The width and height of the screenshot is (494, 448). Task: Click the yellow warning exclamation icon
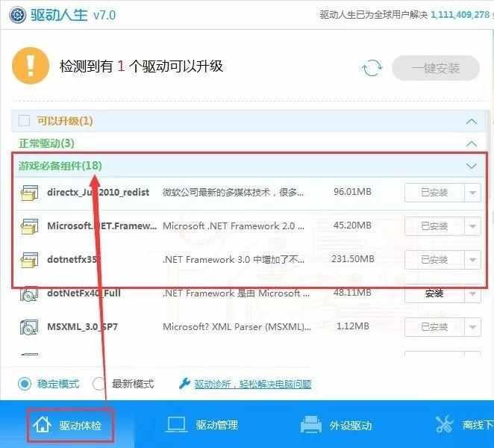[30, 66]
